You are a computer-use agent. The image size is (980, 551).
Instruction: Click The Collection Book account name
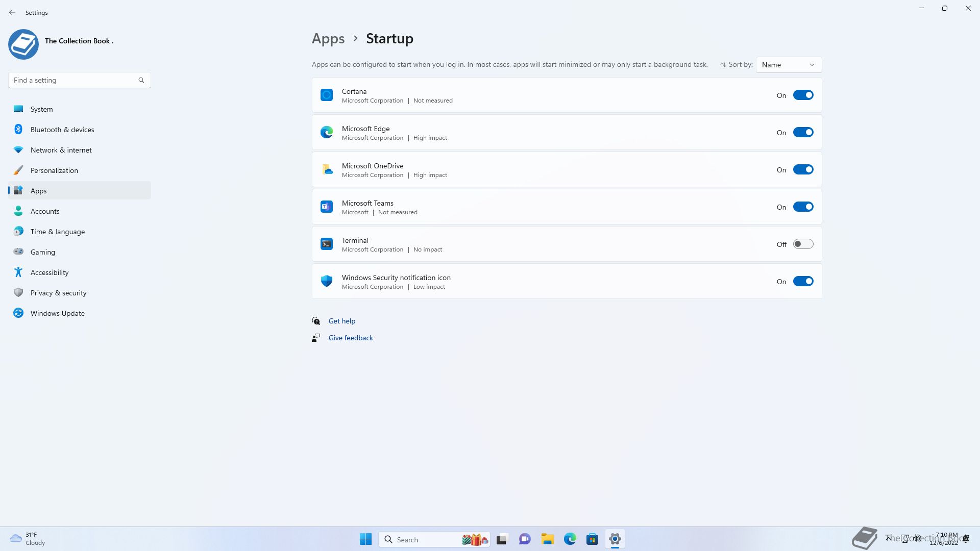tap(79, 41)
